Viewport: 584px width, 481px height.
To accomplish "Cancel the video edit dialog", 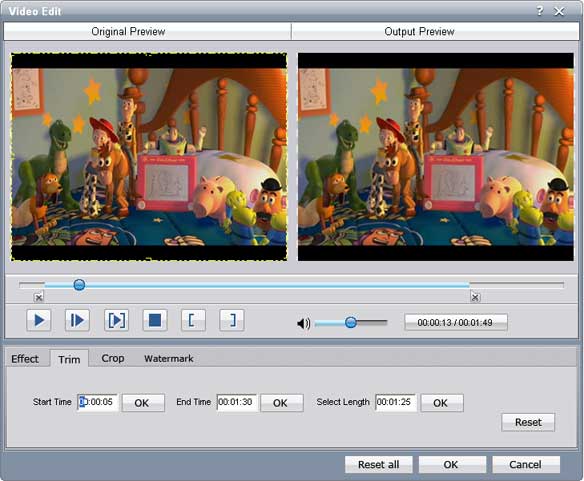I will (526, 465).
